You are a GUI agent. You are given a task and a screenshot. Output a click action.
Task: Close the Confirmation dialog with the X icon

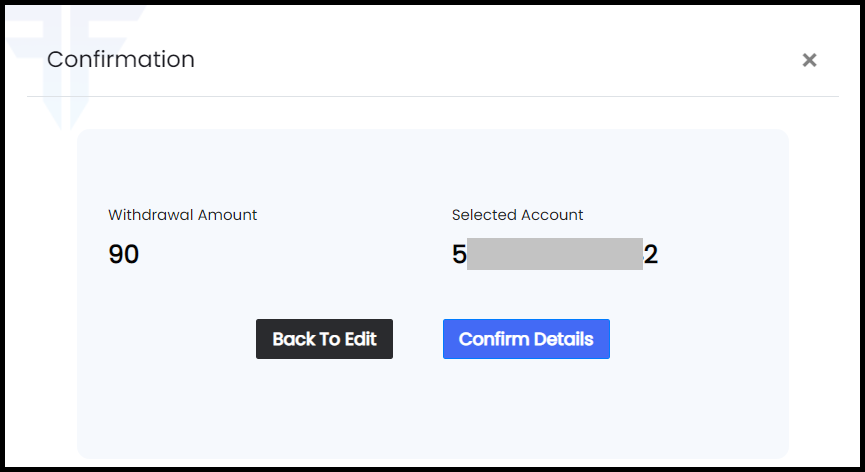(x=809, y=60)
